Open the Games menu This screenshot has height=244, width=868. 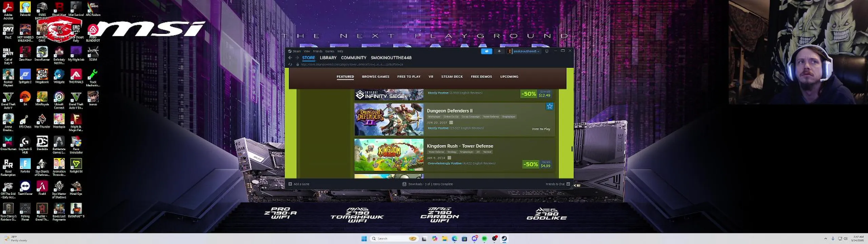[330, 51]
